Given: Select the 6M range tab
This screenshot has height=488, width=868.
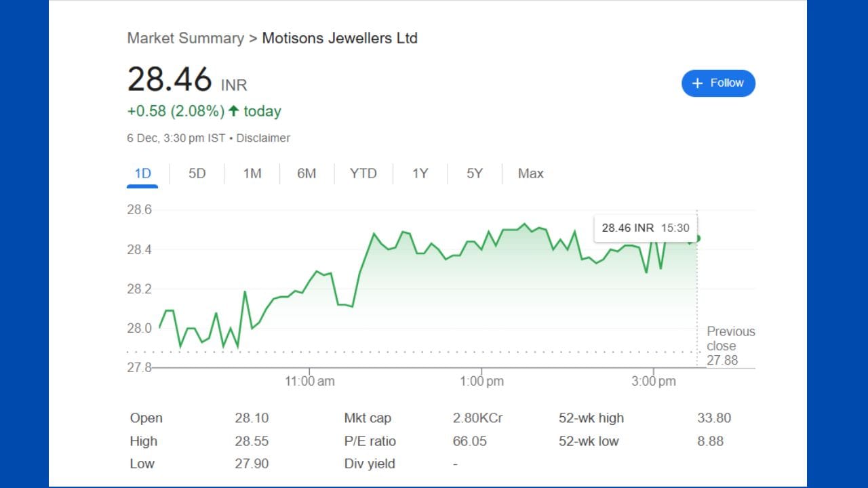Looking at the screenshot, I should 307,174.
